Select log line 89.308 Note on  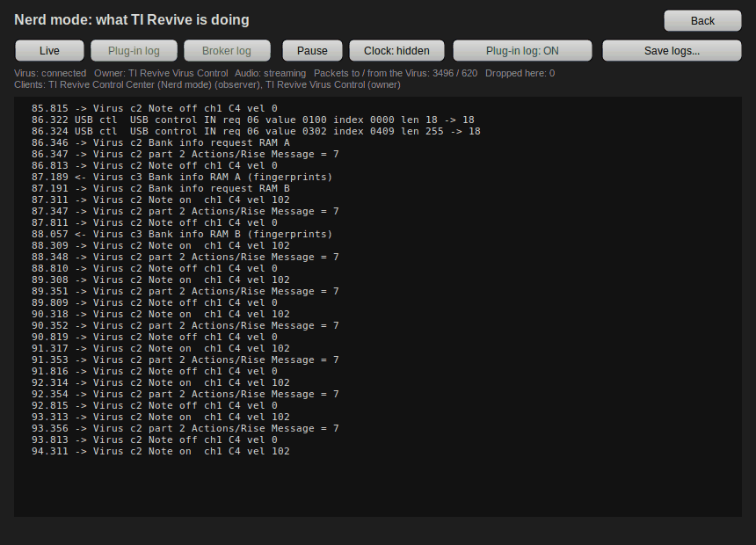[x=161, y=280]
